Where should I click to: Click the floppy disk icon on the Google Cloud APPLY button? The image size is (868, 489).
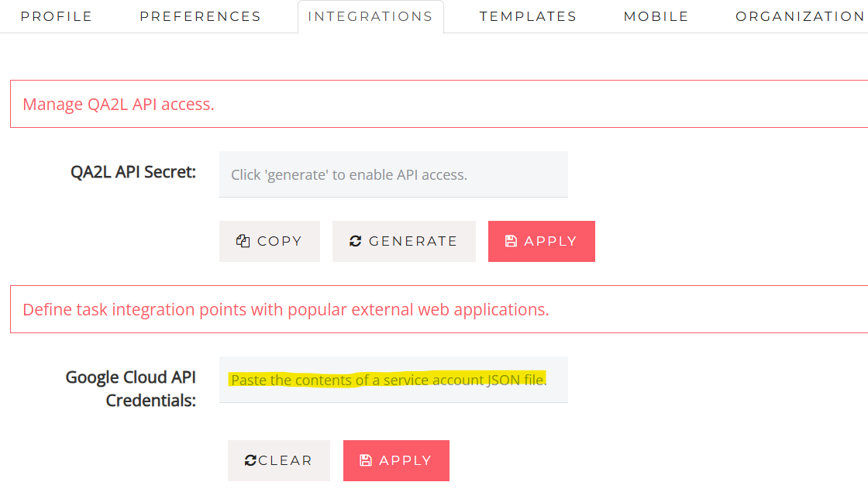(366, 460)
